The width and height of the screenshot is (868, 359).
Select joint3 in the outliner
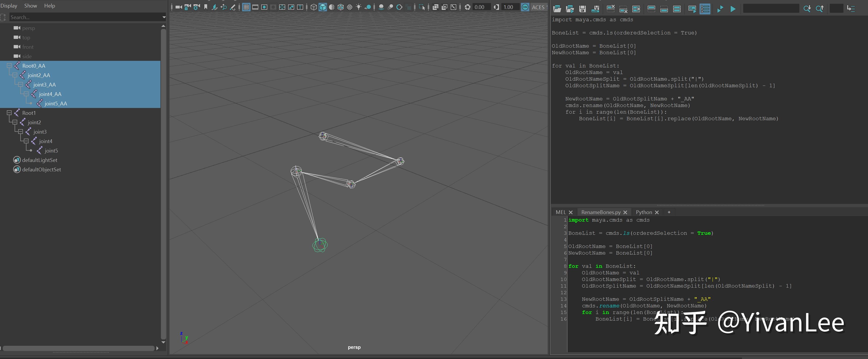40,132
